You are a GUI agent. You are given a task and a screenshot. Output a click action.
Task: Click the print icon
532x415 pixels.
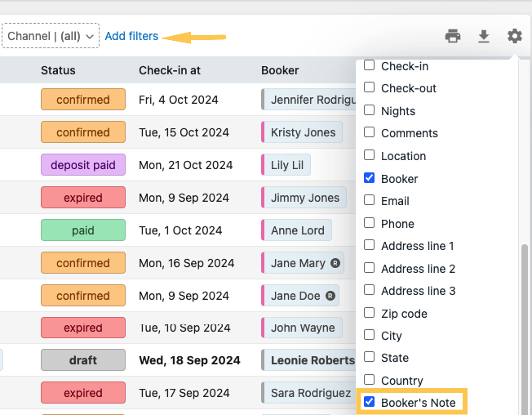pos(453,36)
